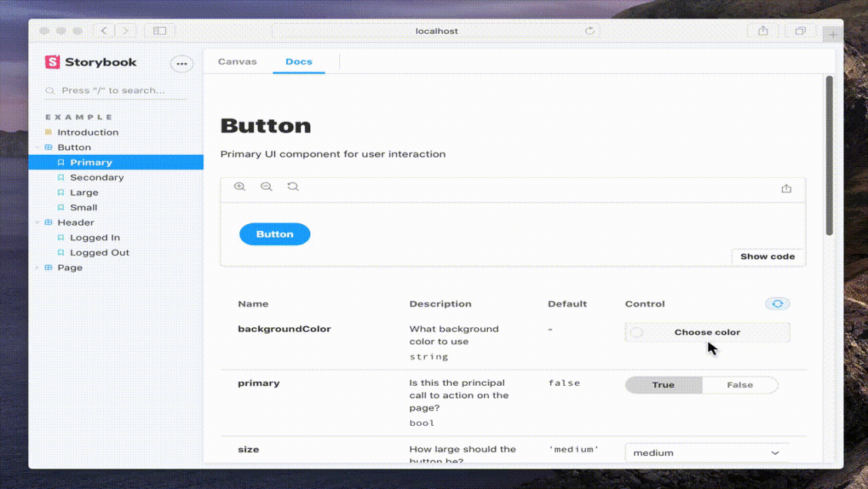Screen dimensions: 868x489
Task: Set primary control to False
Action: (x=740, y=384)
